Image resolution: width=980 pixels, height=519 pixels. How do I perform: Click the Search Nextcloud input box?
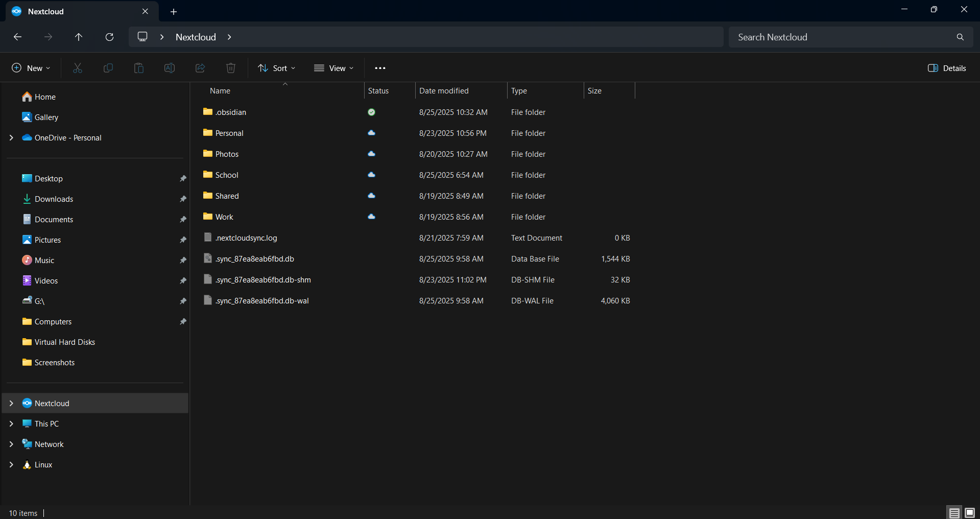tap(843, 37)
